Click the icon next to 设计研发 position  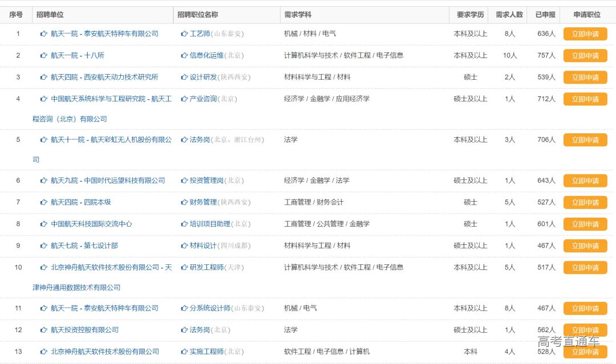pos(184,77)
